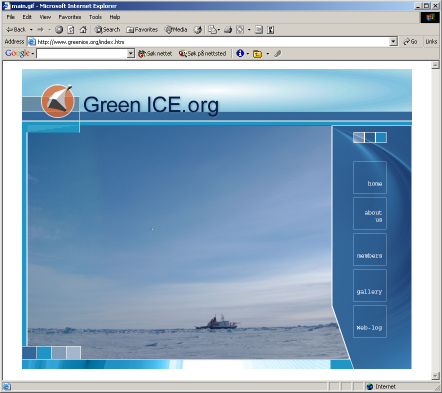
Task: Click the blue Google info icon
Action: pyautogui.click(x=240, y=53)
